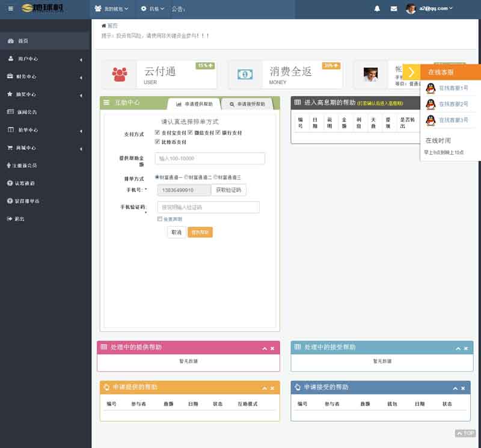This screenshot has width=481, height=448.
Task: Click the money bill icon on 消费全返 card
Action: (245, 74)
